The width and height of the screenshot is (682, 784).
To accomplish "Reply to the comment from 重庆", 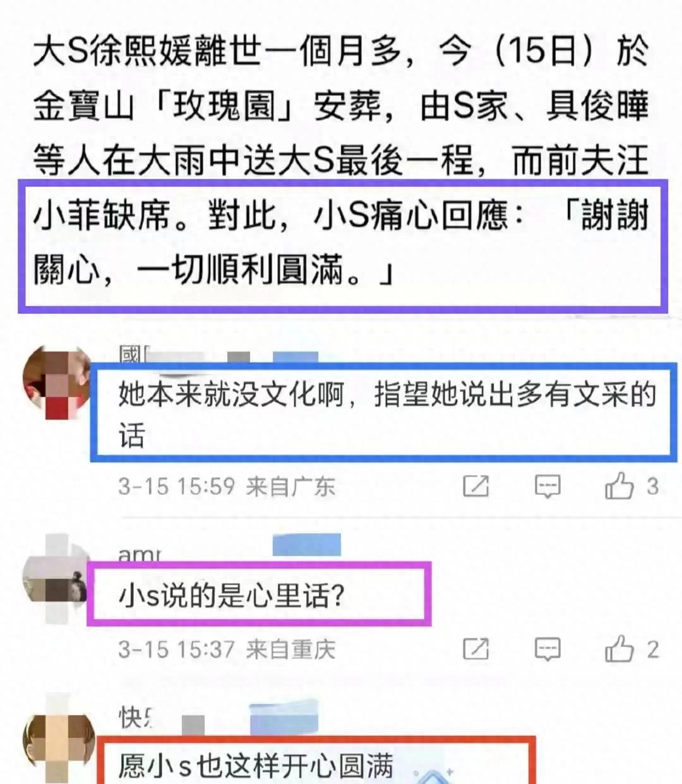I will (x=547, y=649).
